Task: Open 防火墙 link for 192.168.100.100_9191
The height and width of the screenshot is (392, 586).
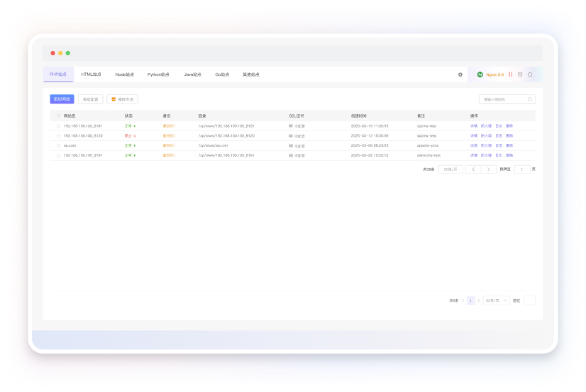Action: point(486,155)
